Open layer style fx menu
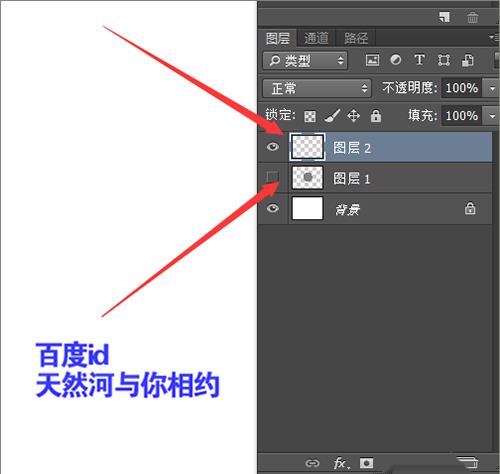Screen dimensions: 500x474 pyautogui.click(x=341, y=463)
